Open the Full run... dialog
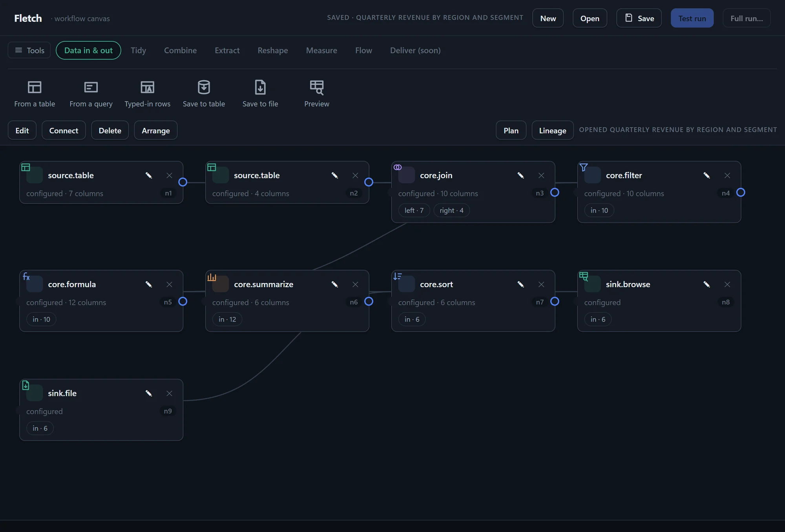This screenshot has height=532, width=785. pos(747,18)
